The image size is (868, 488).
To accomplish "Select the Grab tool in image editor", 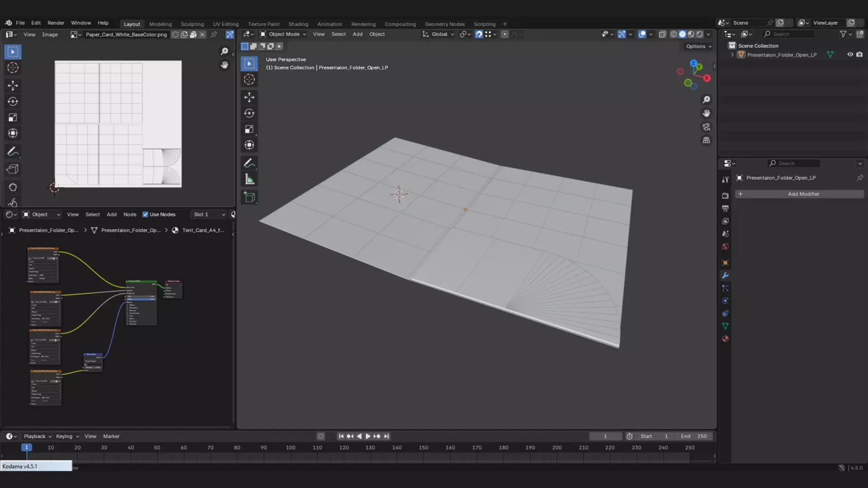I will [x=13, y=187].
